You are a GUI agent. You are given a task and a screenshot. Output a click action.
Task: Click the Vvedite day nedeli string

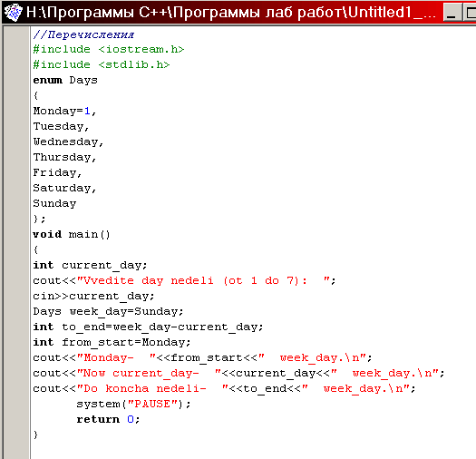pyautogui.click(x=203, y=280)
